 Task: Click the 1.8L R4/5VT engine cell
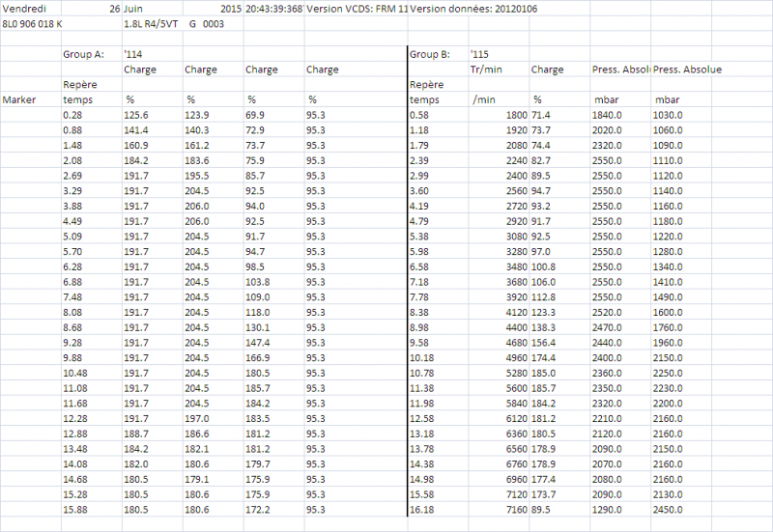[153, 22]
